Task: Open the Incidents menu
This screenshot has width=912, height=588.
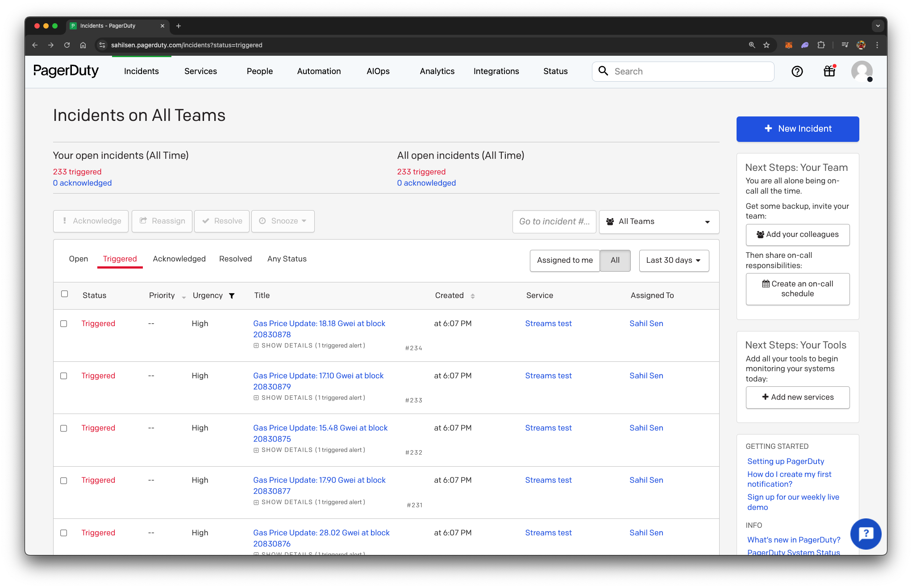Action: [x=141, y=71]
